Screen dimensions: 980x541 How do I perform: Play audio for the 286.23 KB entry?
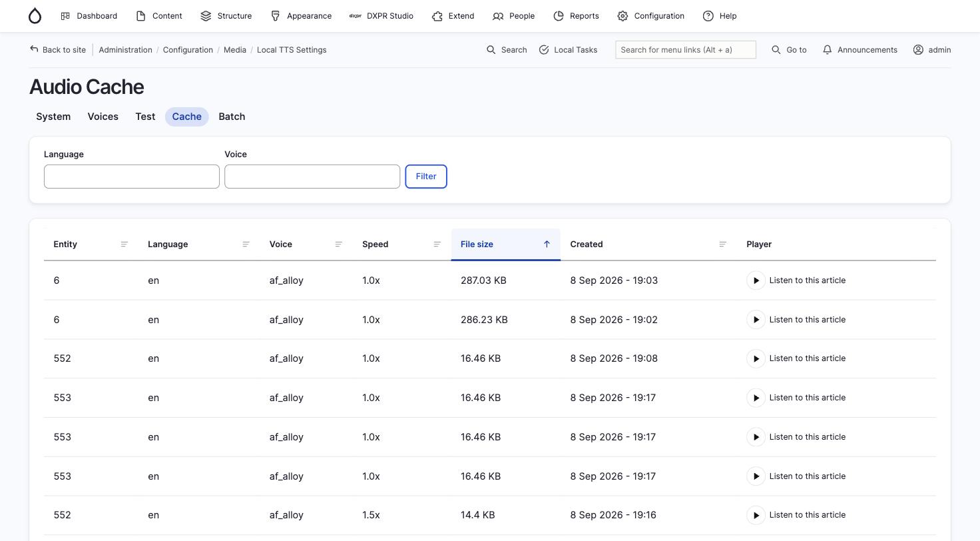(756, 320)
